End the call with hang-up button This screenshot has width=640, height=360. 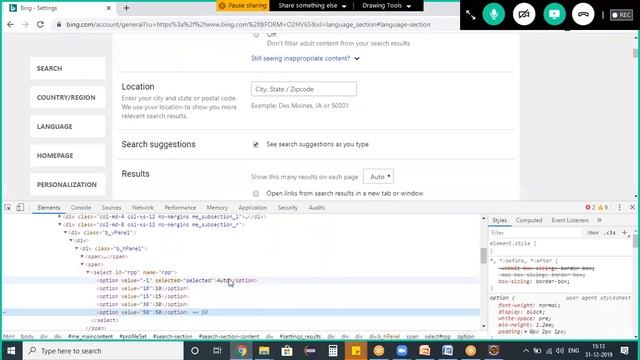point(583,14)
